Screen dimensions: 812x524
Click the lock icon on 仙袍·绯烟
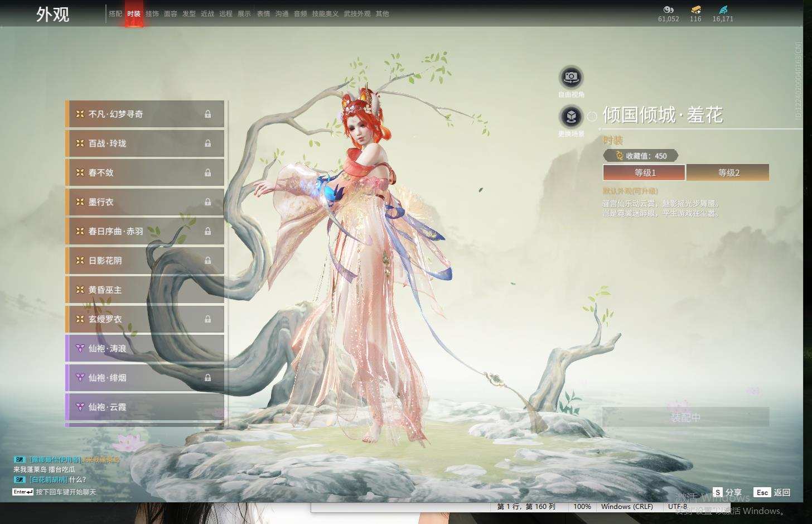pyautogui.click(x=207, y=378)
